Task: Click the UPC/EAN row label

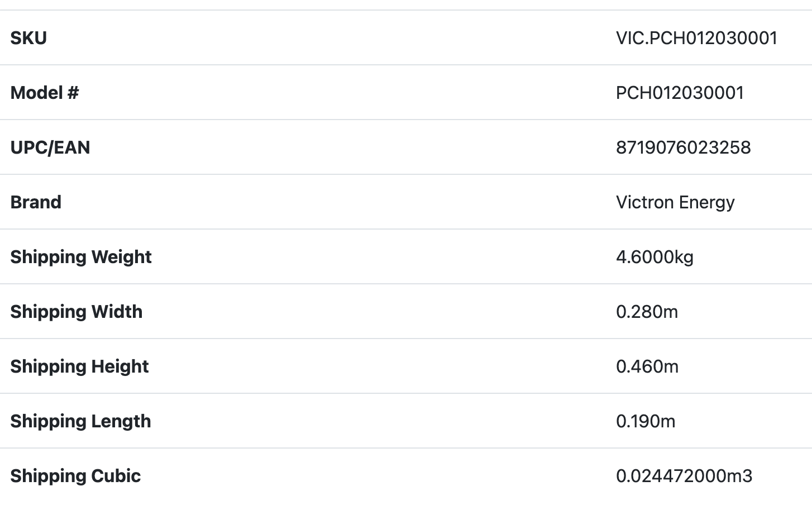Action: point(50,147)
